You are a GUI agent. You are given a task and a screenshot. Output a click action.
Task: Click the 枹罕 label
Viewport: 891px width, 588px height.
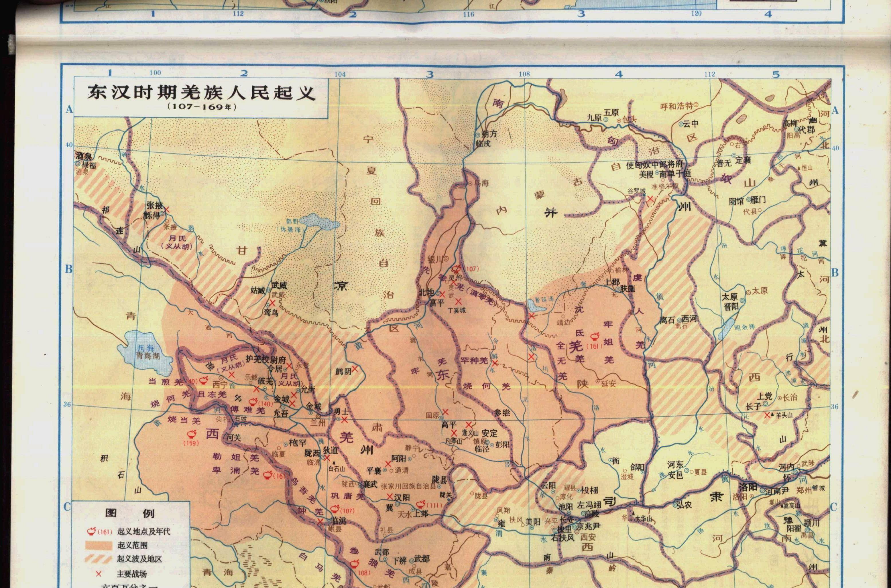[298, 443]
